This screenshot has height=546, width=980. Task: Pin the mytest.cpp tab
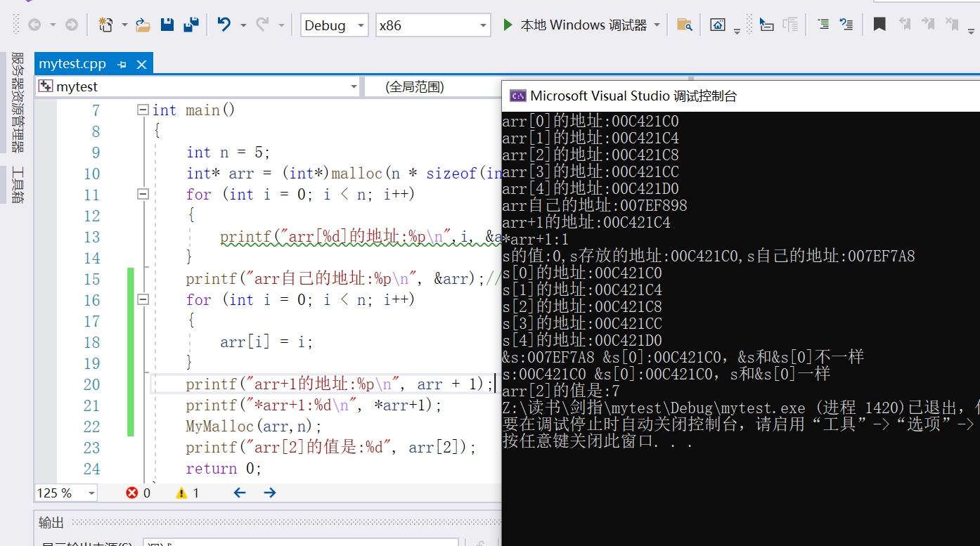point(122,65)
